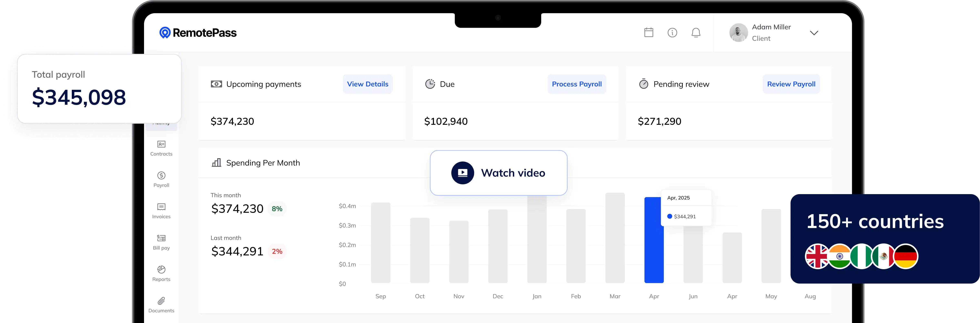Open the calendar icon in header
980x323 pixels.
point(649,33)
